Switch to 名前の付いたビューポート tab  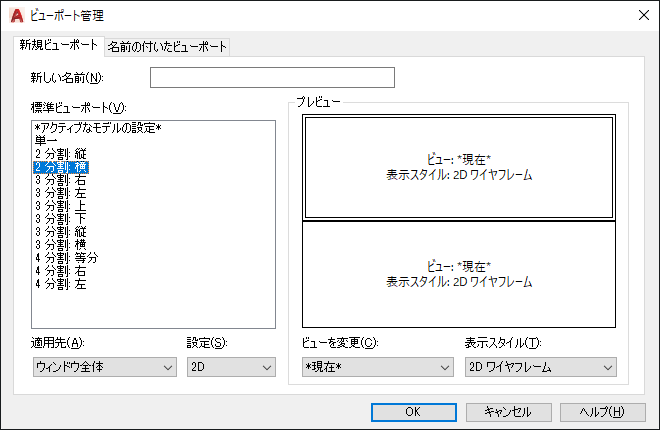[167, 46]
